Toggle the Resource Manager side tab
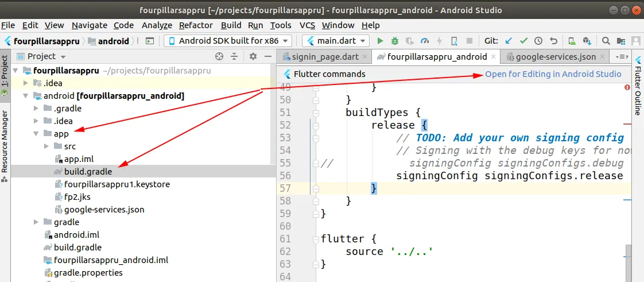Viewport: 644px width, 282px height. (x=5, y=146)
